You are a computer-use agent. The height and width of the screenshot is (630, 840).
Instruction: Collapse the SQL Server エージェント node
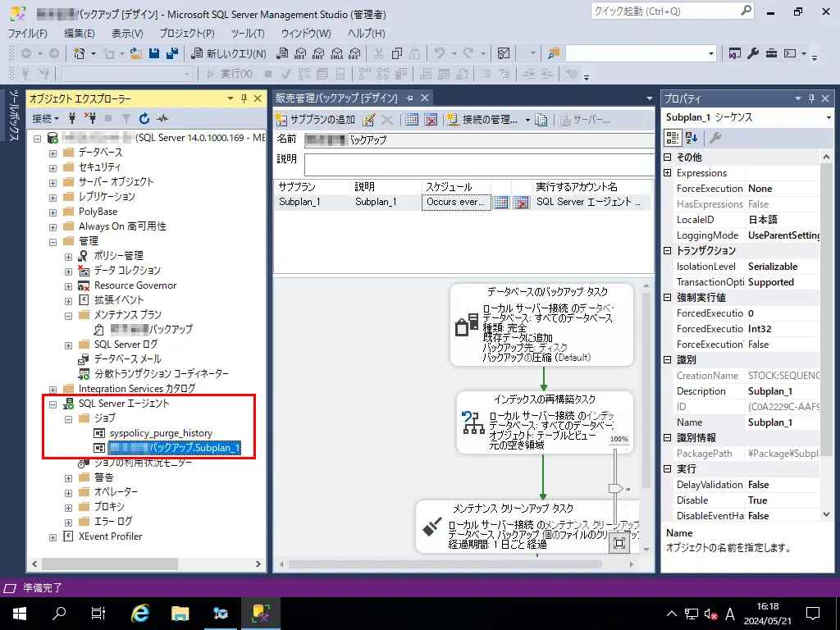pyautogui.click(x=52, y=404)
